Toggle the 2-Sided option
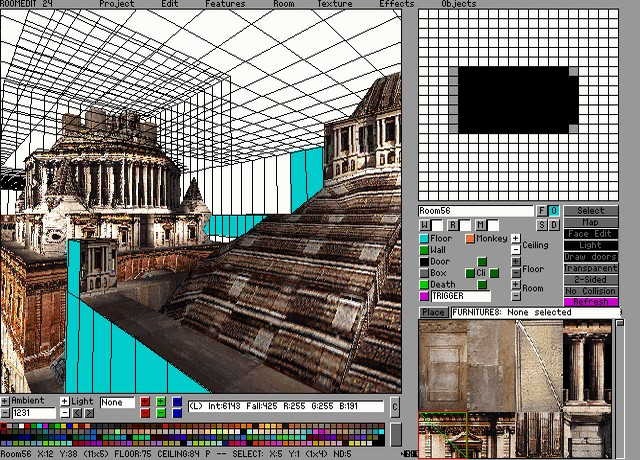This screenshot has height=460, width=640. point(591,279)
